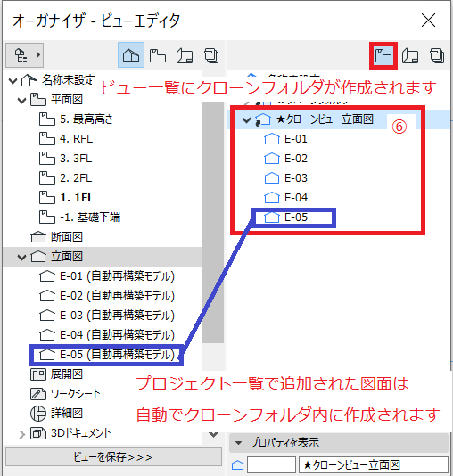Collapse the 名称未設定 project root
Viewport: 453px width, 476px height.
tap(12, 81)
